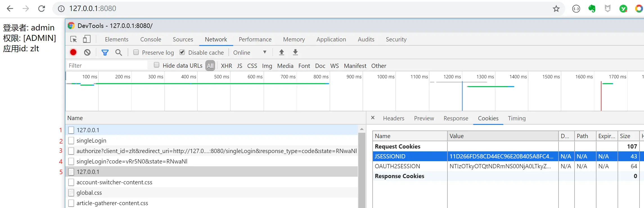The width and height of the screenshot is (644, 208).
Task: Open the Sources panel
Action: [x=183, y=39]
